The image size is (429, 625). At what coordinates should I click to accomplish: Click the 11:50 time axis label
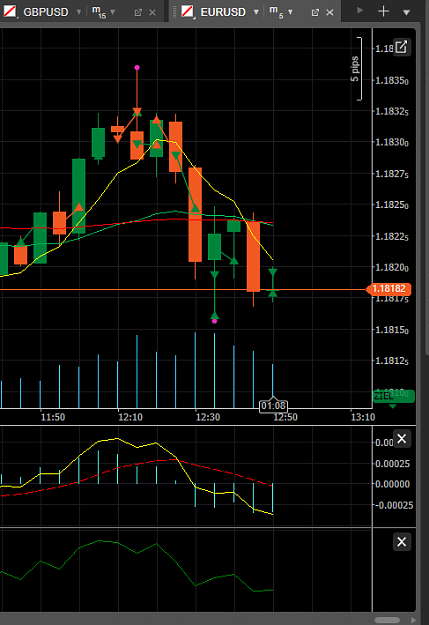[x=53, y=417]
